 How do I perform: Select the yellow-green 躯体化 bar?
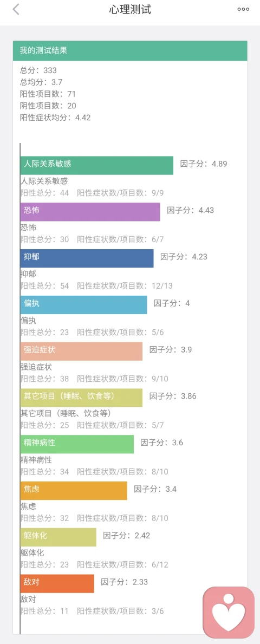click(58, 536)
